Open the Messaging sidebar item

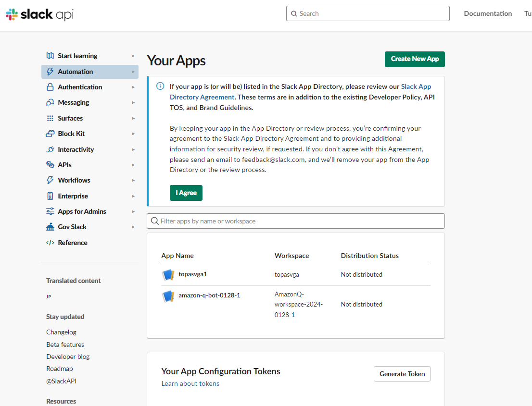pos(90,102)
